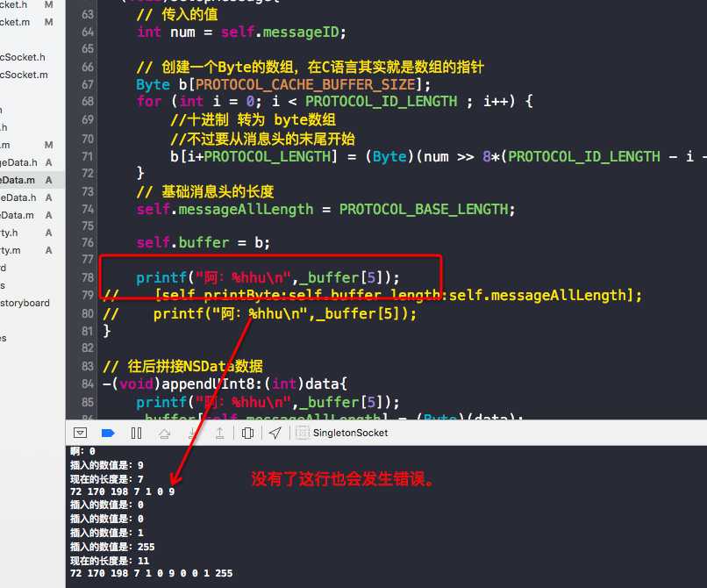Click the Step Out debug icon
This screenshot has width=707, height=588.
point(219,434)
